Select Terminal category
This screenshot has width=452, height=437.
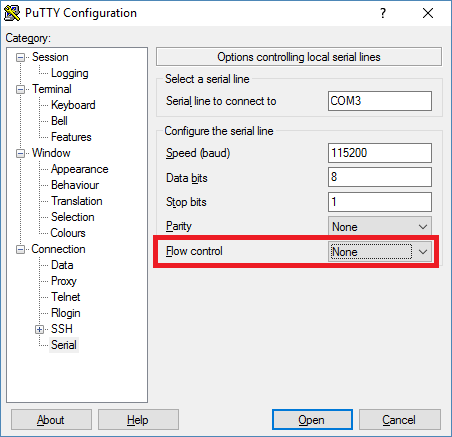pos(52,89)
